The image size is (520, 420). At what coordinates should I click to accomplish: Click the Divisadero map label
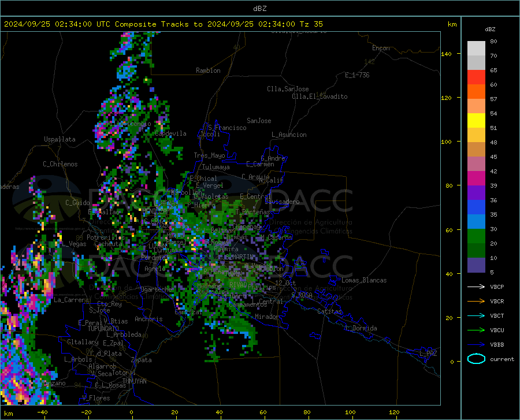point(282,202)
